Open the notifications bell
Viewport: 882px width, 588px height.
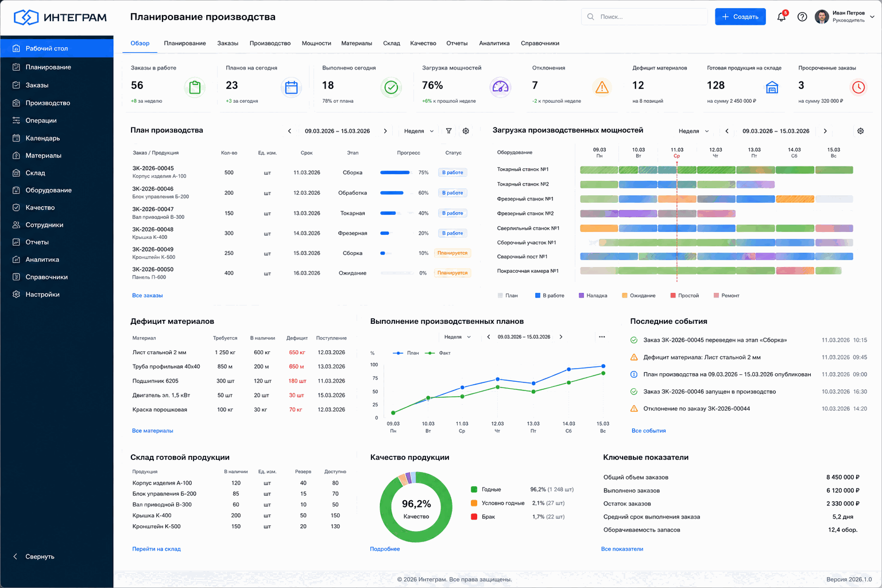782,17
